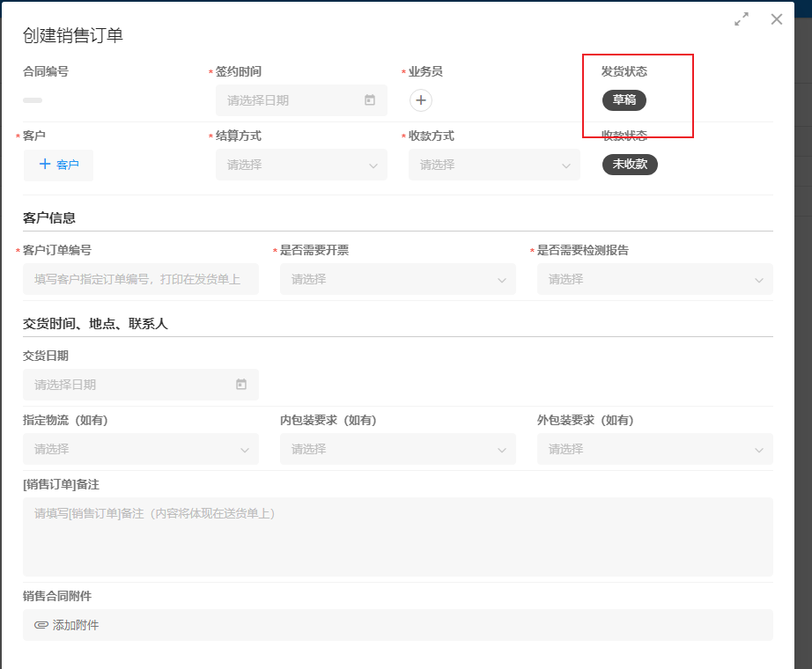Click the 未收款 status badge

630,165
